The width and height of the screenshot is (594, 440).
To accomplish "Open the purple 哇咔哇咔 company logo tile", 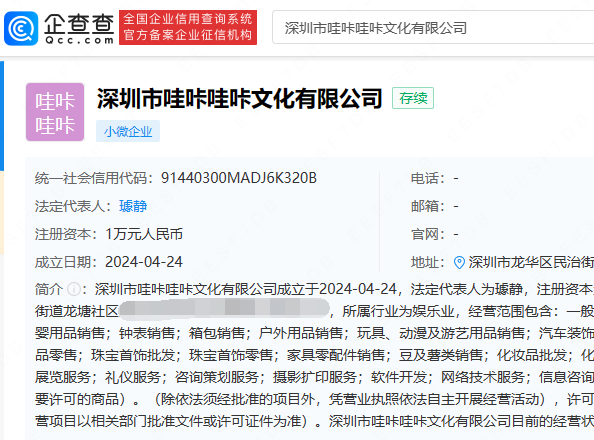I will [x=55, y=112].
